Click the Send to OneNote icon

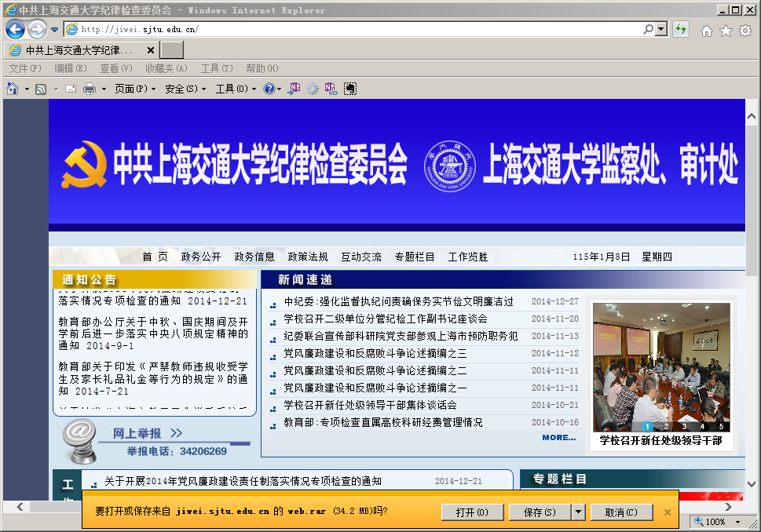(294, 88)
